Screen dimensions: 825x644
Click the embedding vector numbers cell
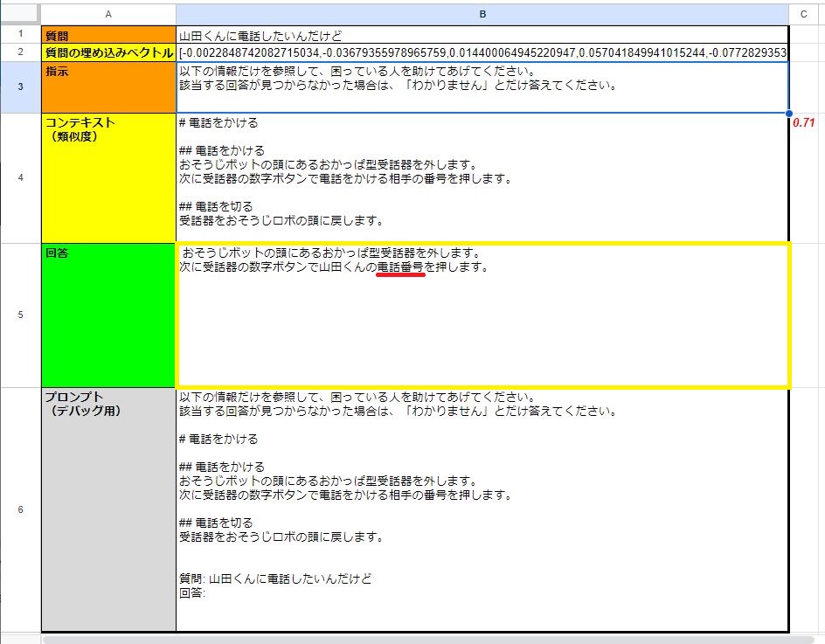pyautogui.click(x=482, y=53)
